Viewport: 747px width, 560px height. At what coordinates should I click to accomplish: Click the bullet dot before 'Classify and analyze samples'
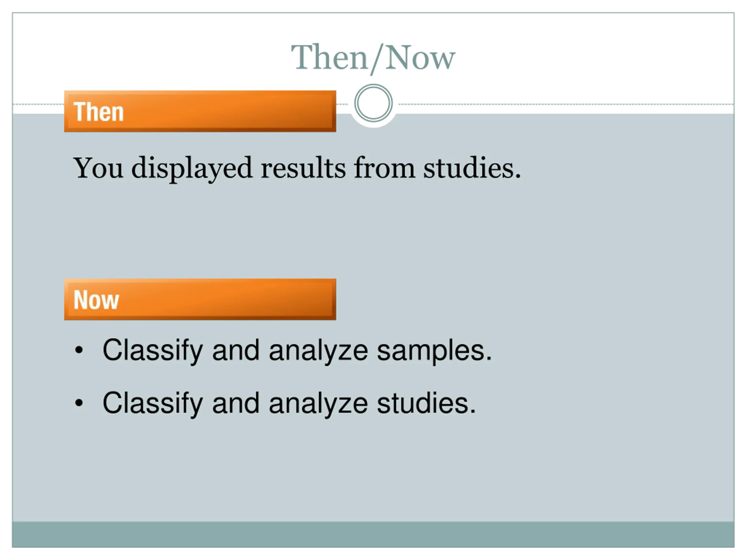point(79,350)
